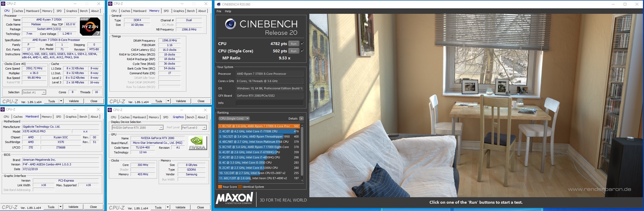Select ranking row Intel Xeon Platinum 8168
Screen dimensions: 644x211
coord(259,142)
